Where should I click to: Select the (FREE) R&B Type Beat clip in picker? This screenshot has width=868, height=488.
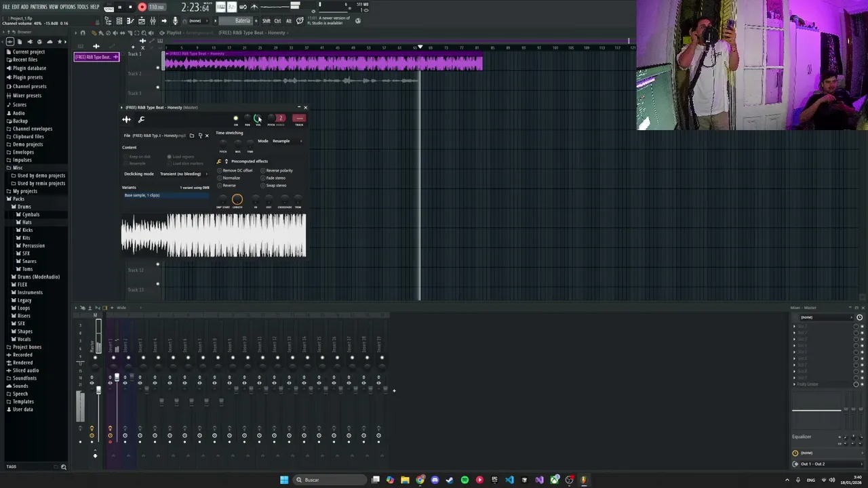96,57
